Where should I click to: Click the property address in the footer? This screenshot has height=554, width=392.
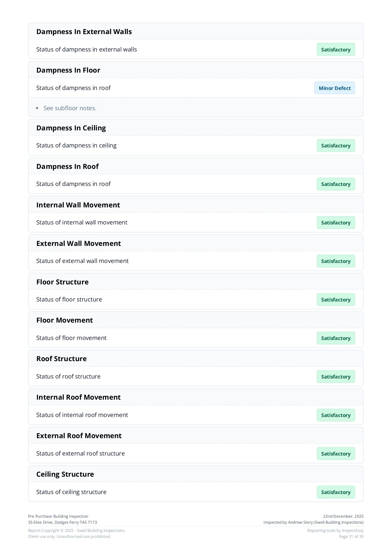point(62,522)
